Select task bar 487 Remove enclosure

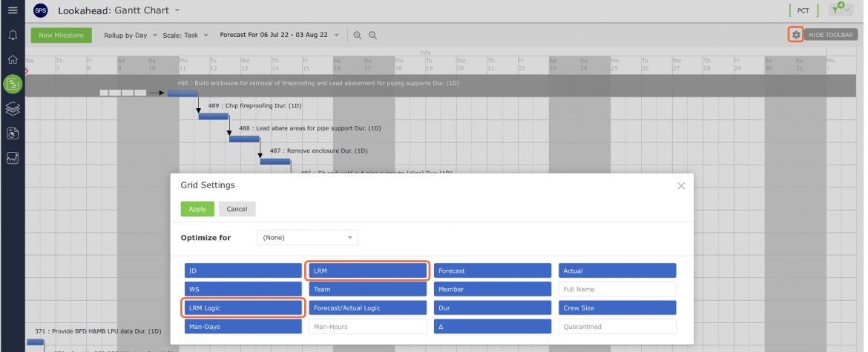click(x=275, y=162)
